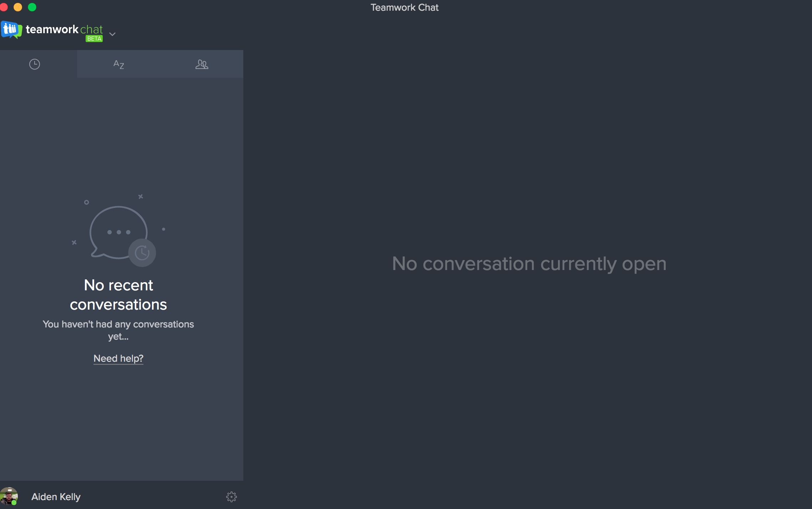Maximize the window with green button
Image resolution: width=812 pixels, height=509 pixels.
(32, 7)
